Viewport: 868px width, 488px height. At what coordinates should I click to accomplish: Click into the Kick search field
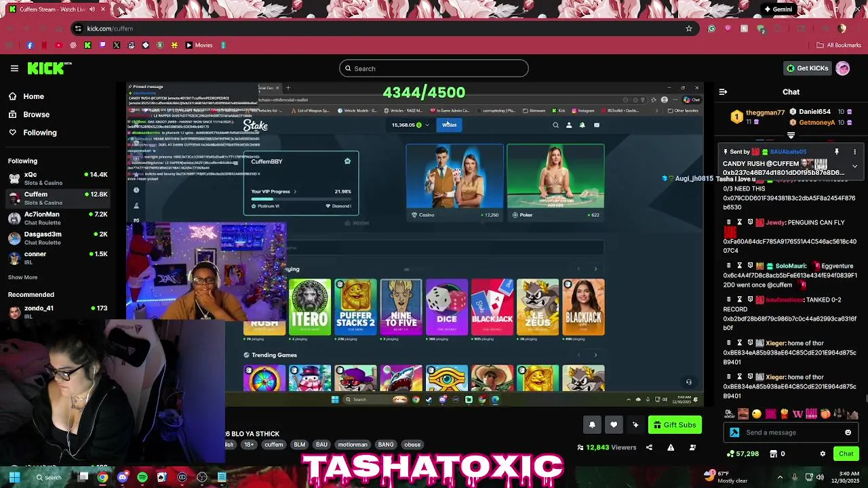pos(434,68)
